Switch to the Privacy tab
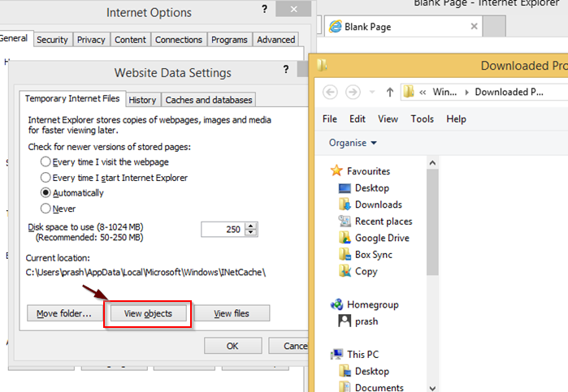Screen dimensions: 568x392 tap(91, 40)
